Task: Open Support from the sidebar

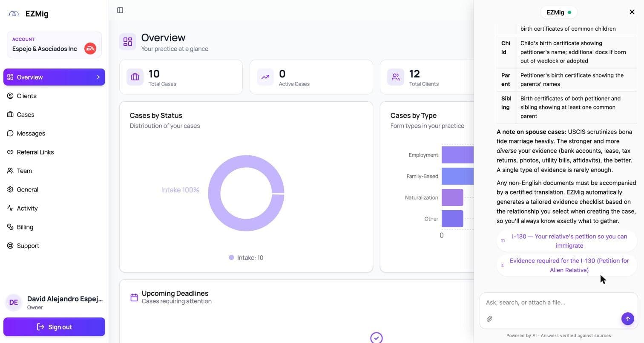Action: [x=54, y=246]
